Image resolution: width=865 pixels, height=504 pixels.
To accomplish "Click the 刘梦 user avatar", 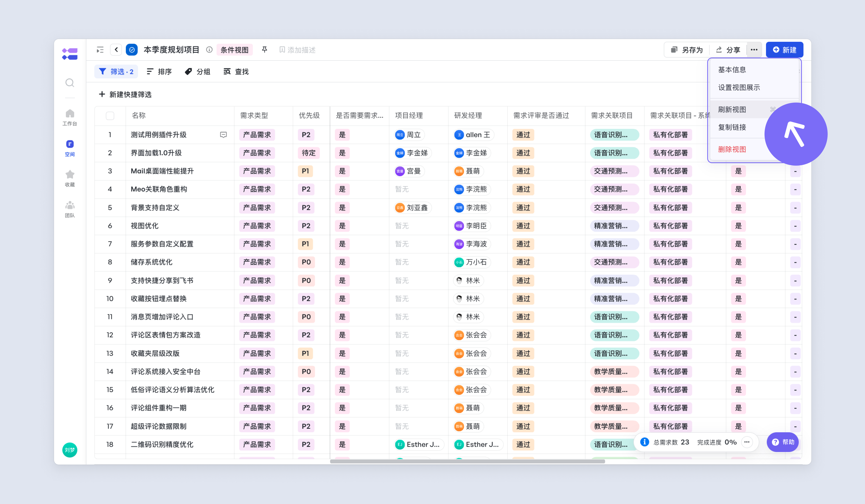I will pyautogui.click(x=70, y=450).
